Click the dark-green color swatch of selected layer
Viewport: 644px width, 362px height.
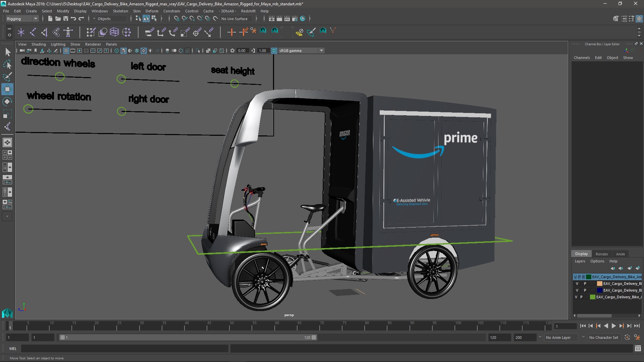point(588,277)
